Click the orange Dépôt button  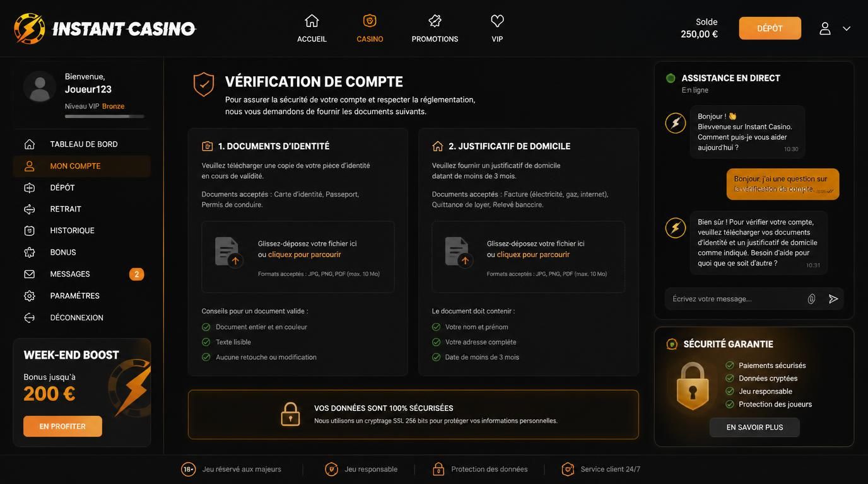(x=770, y=28)
